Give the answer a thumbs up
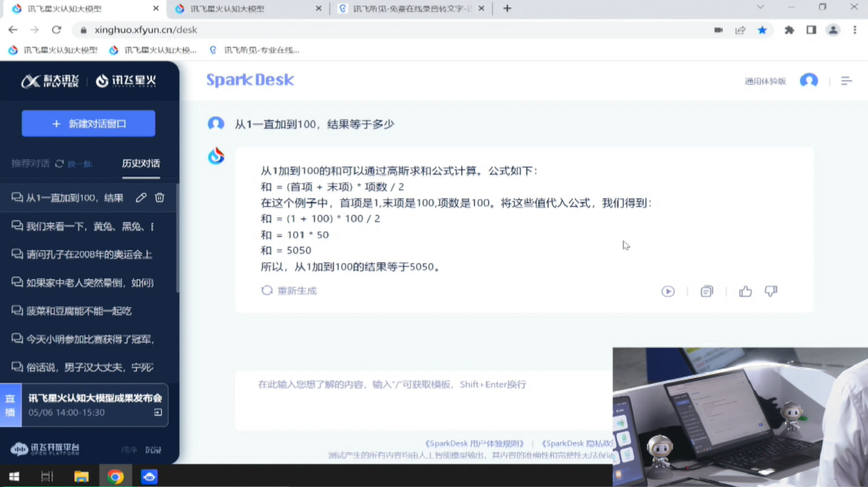 (745, 291)
